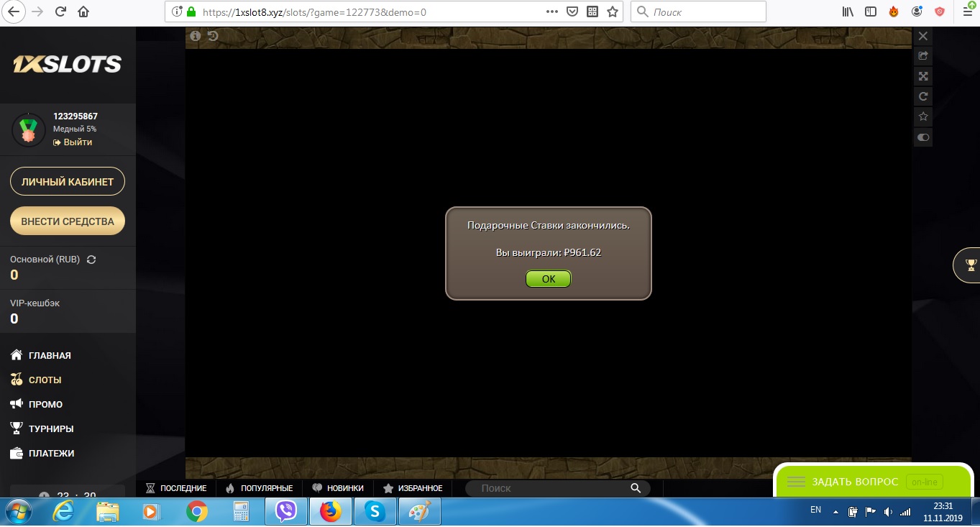980x527 pixels.
Task: Click the Firefox Поиск search box
Action: click(698, 12)
